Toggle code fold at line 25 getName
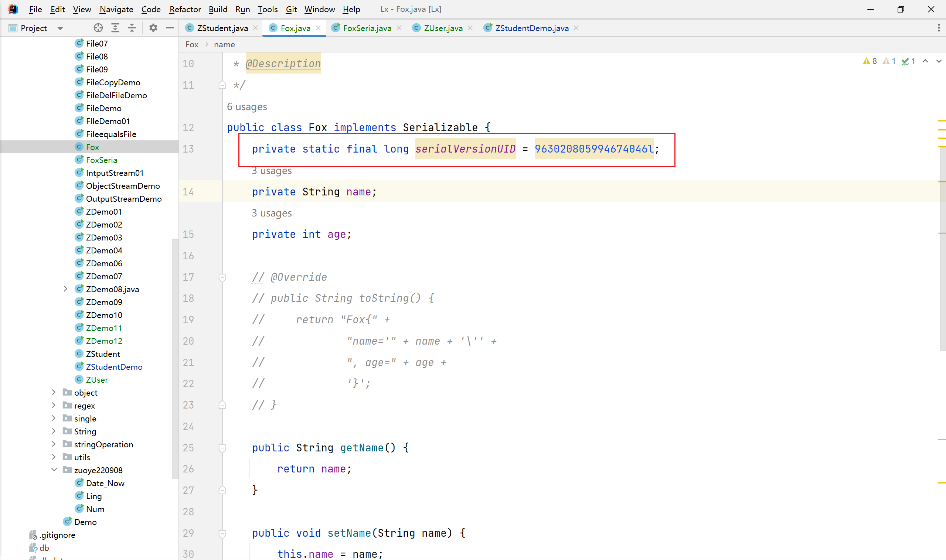Image resolution: width=946 pixels, height=560 pixels. click(x=222, y=448)
